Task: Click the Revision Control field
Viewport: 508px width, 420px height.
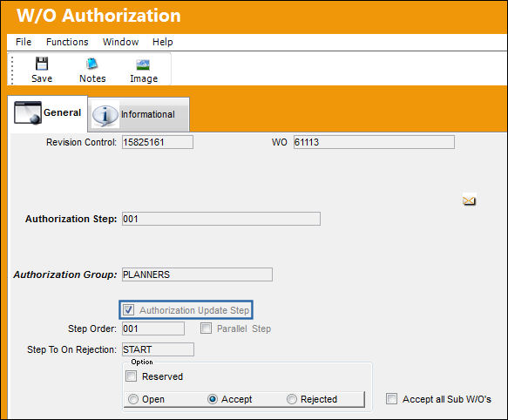Action: [x=158, y=142]
